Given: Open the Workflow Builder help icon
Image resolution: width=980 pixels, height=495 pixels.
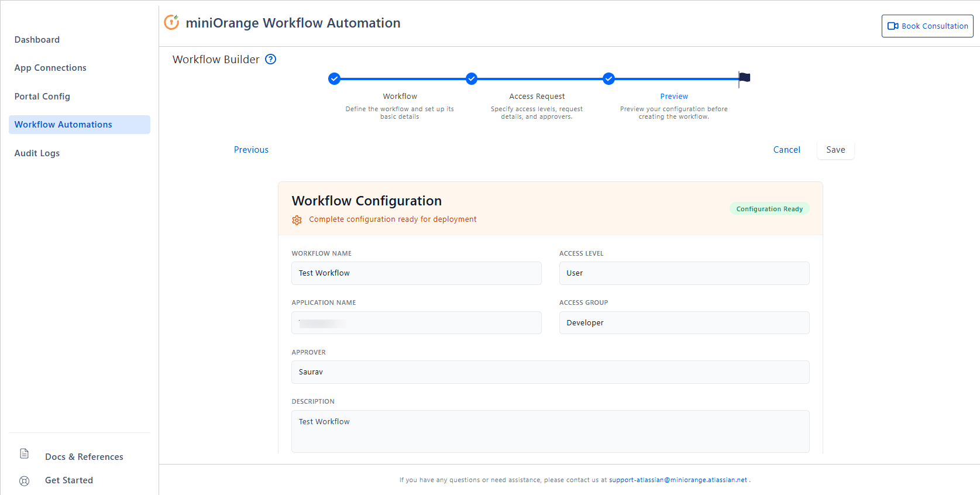Looking at the screenshot, I should pyautogui.click(x=270, y=59).
